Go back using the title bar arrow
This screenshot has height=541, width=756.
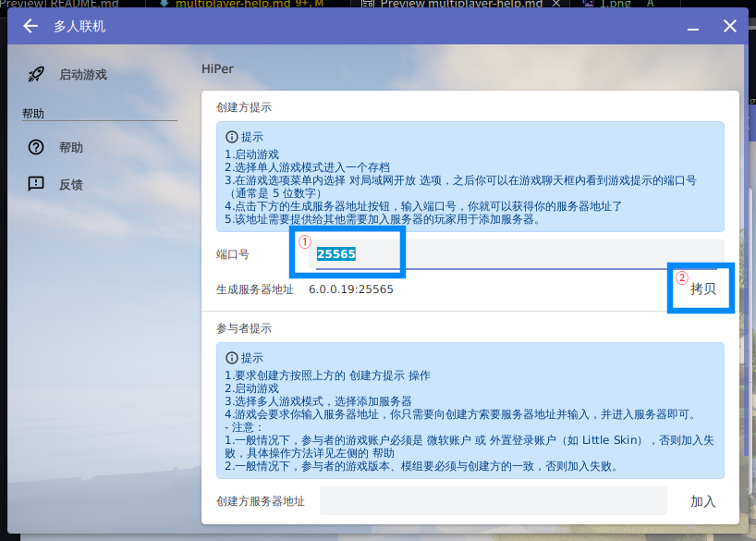tap(30, 26)
